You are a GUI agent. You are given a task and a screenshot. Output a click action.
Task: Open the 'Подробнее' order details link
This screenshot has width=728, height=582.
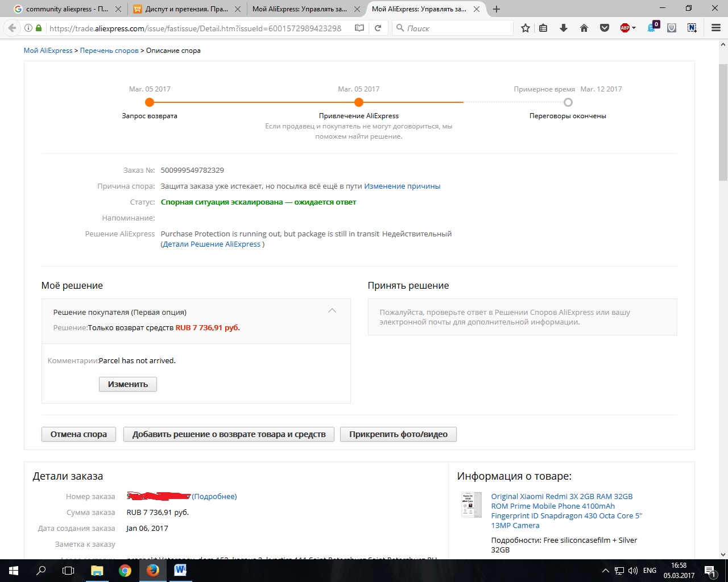(214, 496)
